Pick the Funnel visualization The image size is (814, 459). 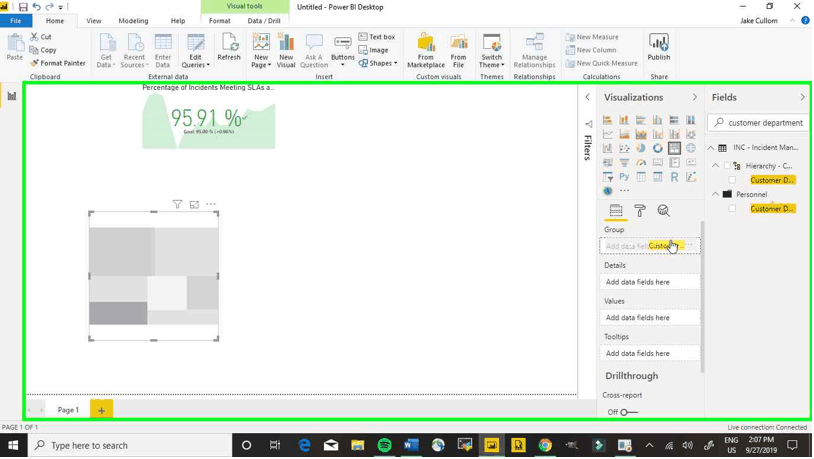click(624, 163)
